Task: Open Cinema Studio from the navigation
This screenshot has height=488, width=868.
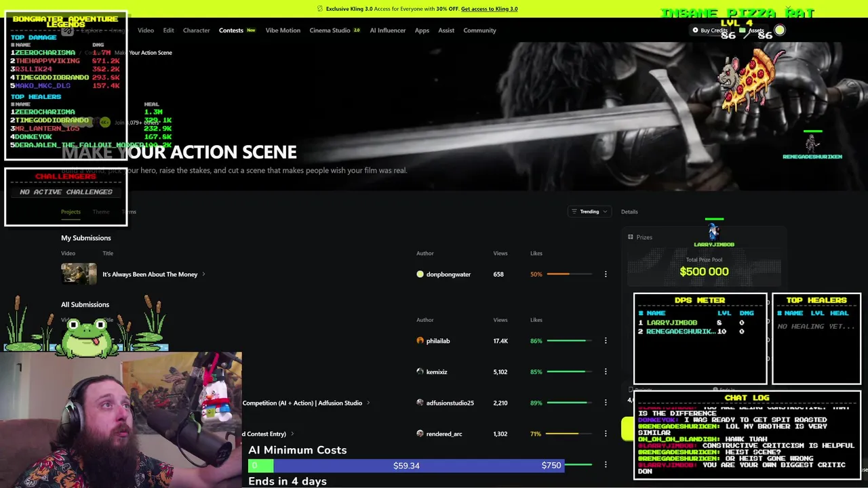Action: 330,30
